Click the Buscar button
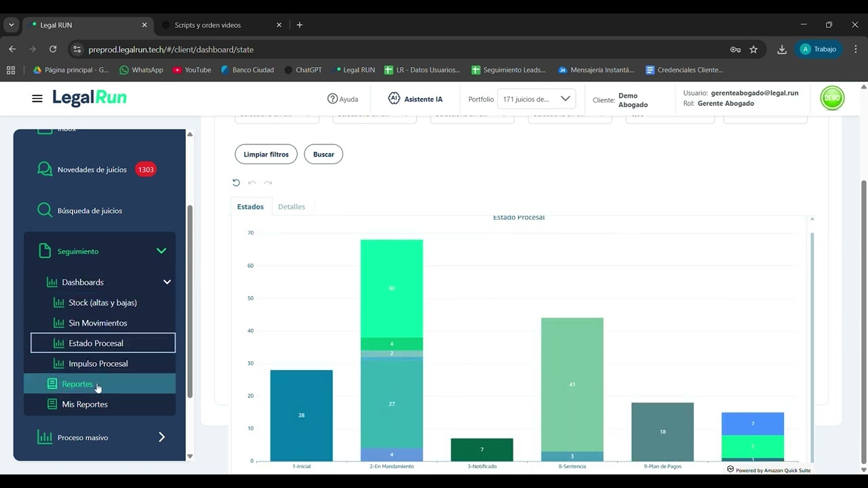The image size is (868, 488). pos(323,154)
